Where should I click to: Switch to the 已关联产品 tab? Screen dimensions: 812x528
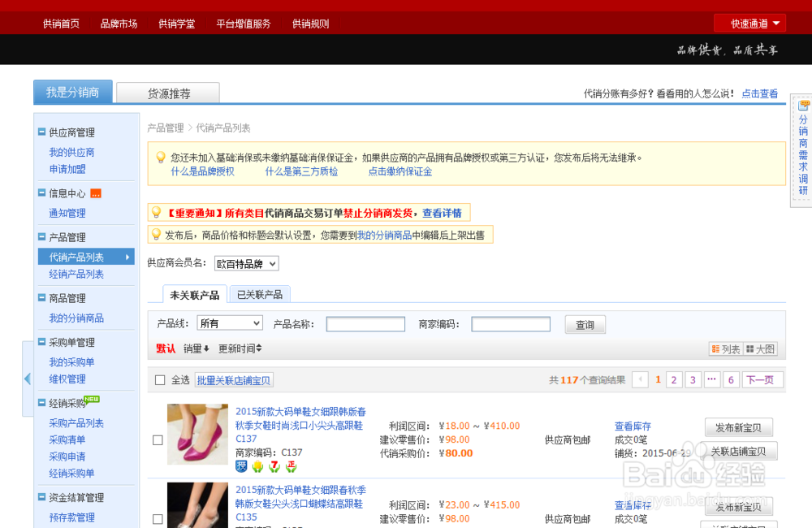[x=259, y=293]
